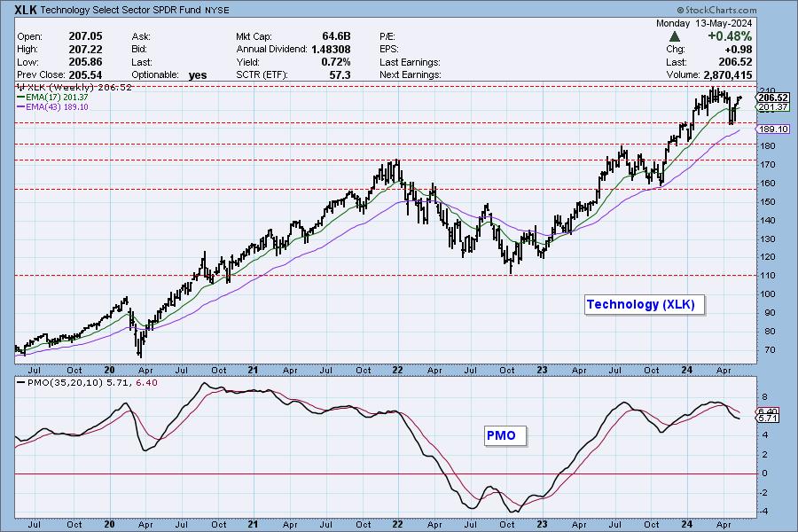Click the 8 label on the PMO axis

[764, 397]
